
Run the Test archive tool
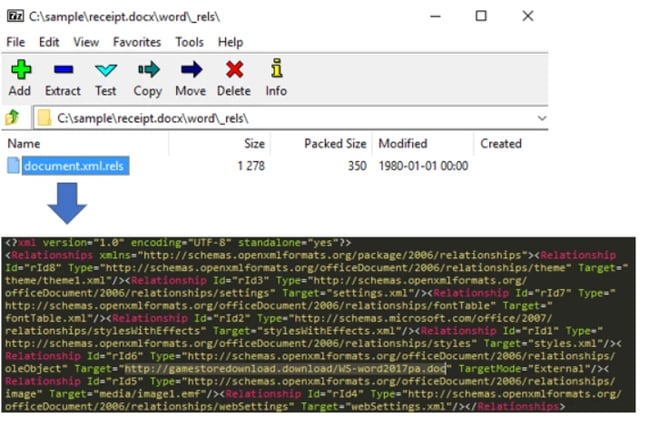click(x=105, y=70)
